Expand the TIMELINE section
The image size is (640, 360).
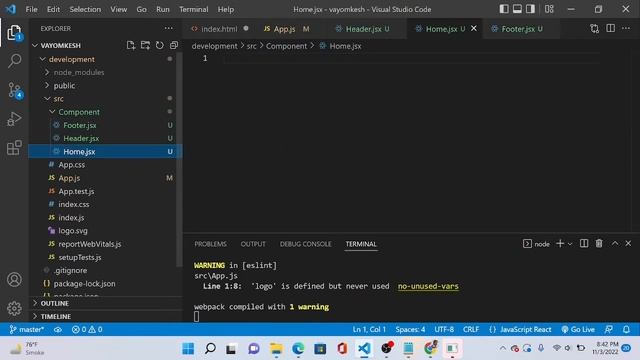click(56, 316)
